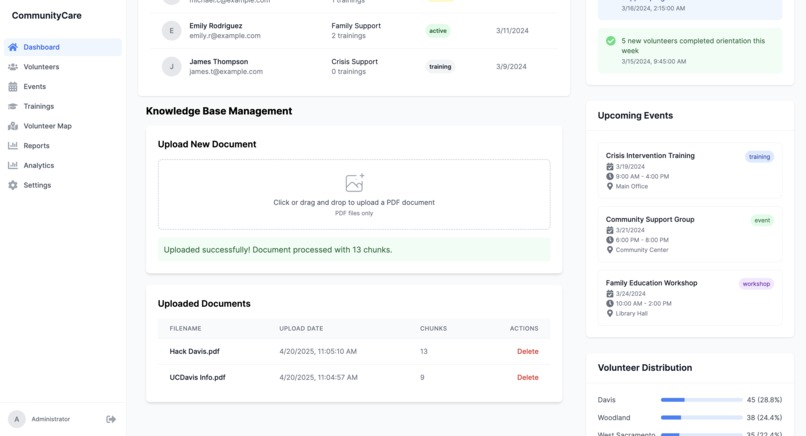Image resolution: width=806 pixels, height=436 pixels.
Task: Click location pin icon beside Main Office
Action: pos(610,186)
